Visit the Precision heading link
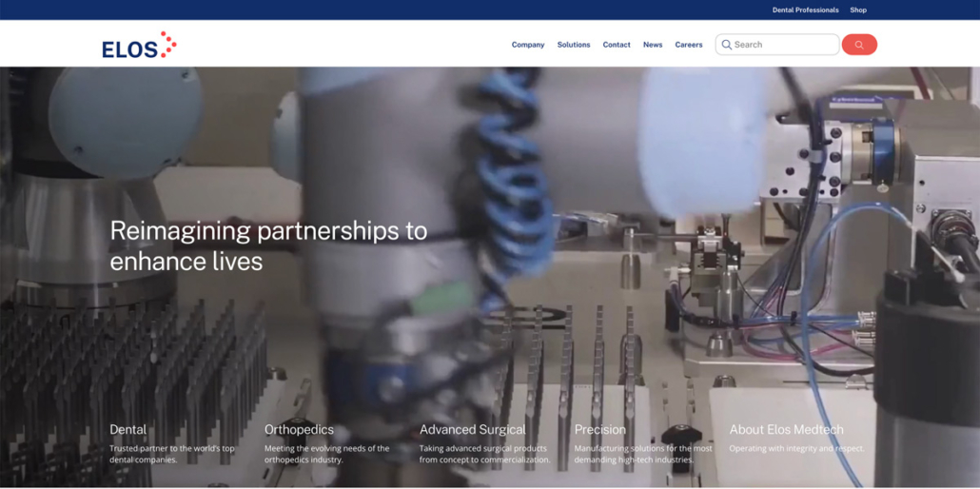The image size is (980, 489). pyautogui.click(x=600, y=430)
